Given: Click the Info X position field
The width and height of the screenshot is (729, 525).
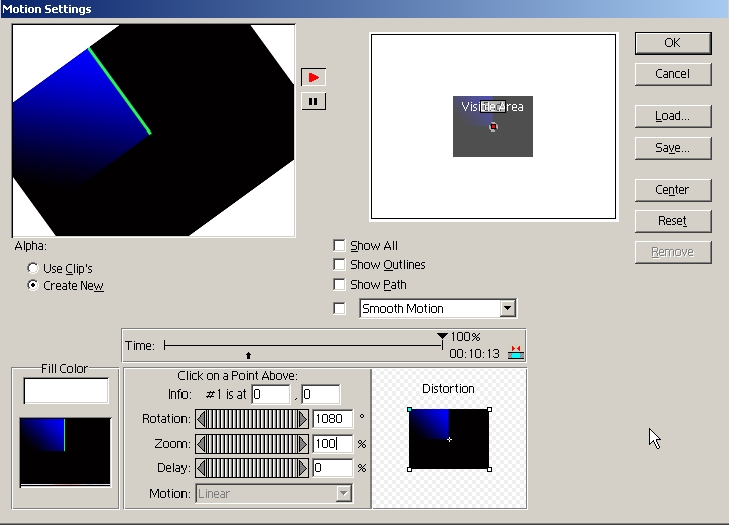Looking at the screenshot, I should [271, 394].
